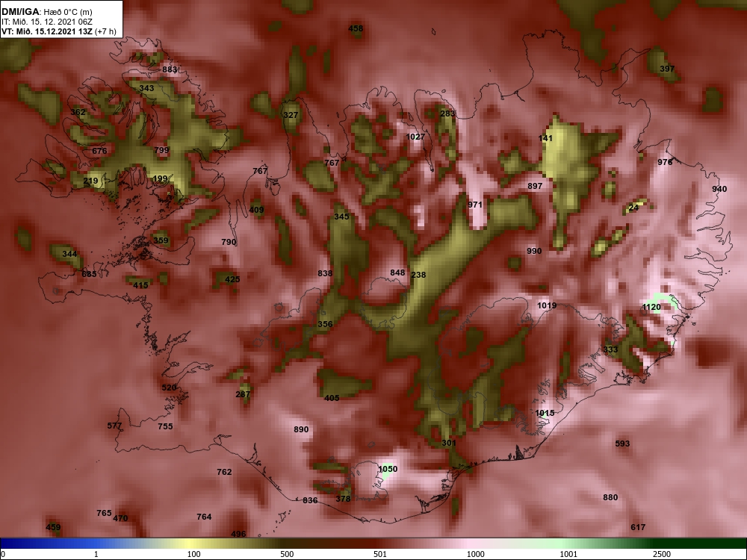This screenshot has width=747, height=560.
Task: Click the map value 836
Action: [310, 500]
